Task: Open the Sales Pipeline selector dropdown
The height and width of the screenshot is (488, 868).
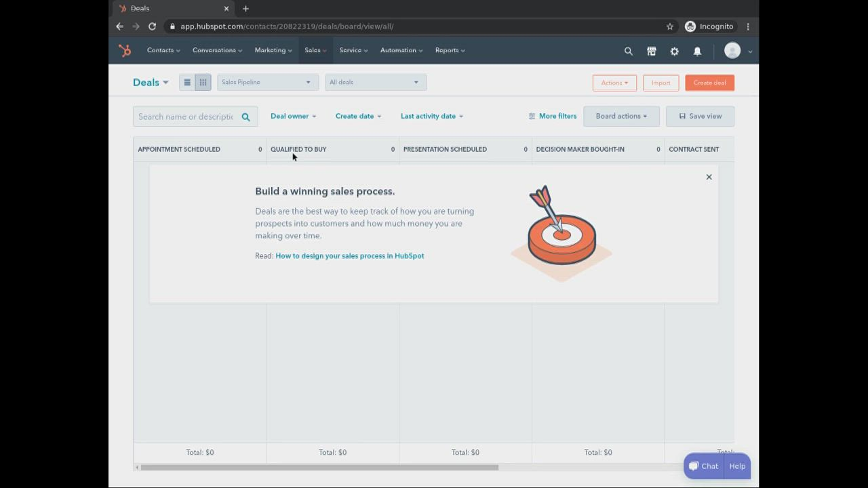Action: (x=267, y=82)
